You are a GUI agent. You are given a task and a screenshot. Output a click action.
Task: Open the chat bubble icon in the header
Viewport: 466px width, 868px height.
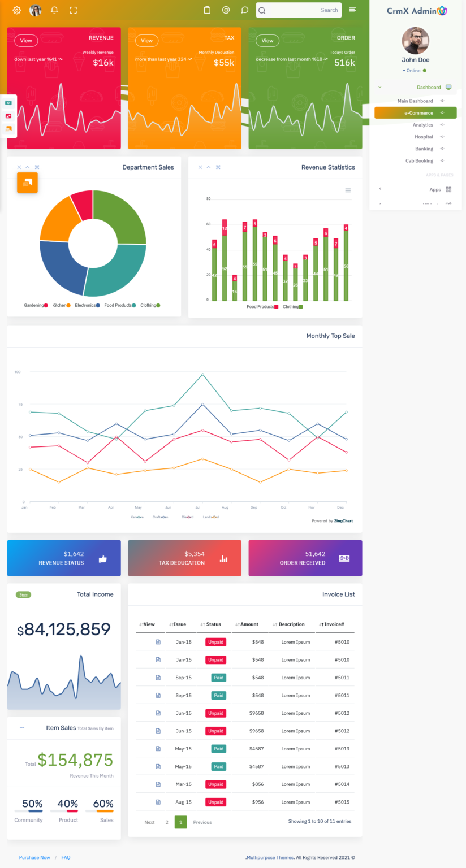click(x=244, y=10)
